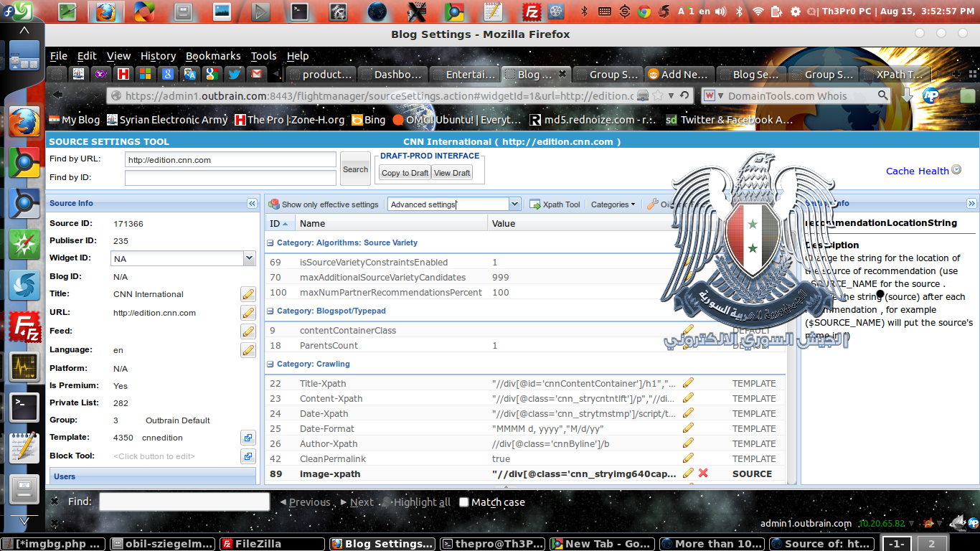Switch to the Dashbo... tab
The image size is (980, 551).
point(392,74)
